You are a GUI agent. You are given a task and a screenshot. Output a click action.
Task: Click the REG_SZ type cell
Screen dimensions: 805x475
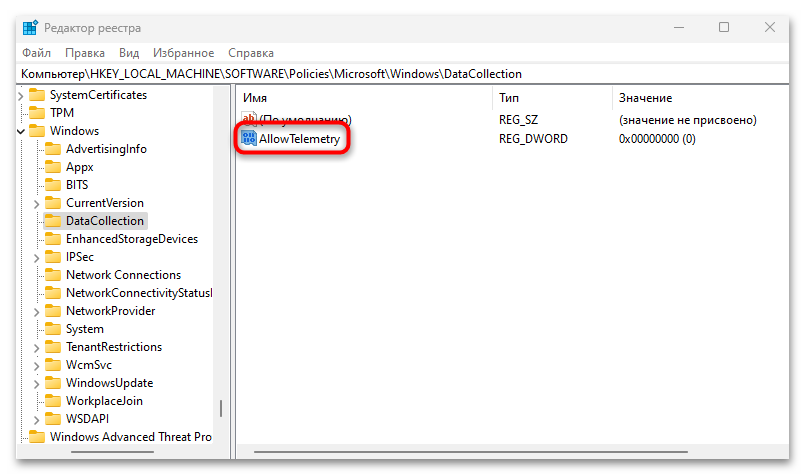[519, 120]
